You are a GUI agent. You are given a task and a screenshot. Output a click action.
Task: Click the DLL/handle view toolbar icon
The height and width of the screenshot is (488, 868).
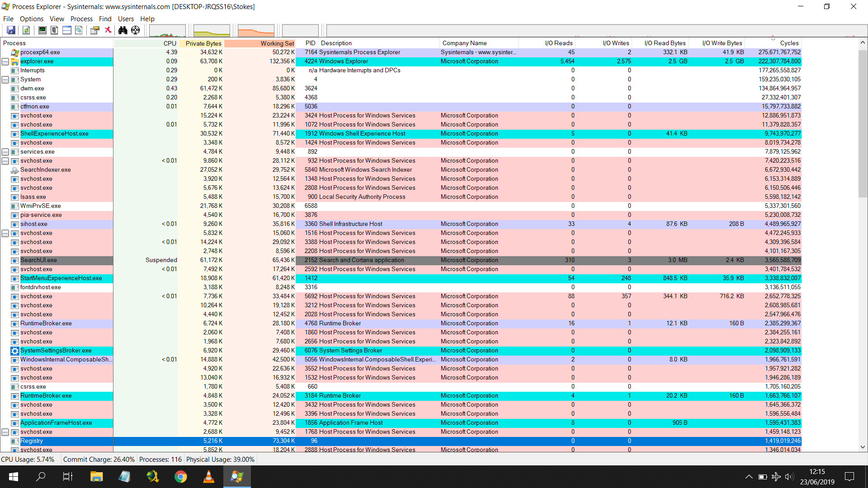click(79, 30)
